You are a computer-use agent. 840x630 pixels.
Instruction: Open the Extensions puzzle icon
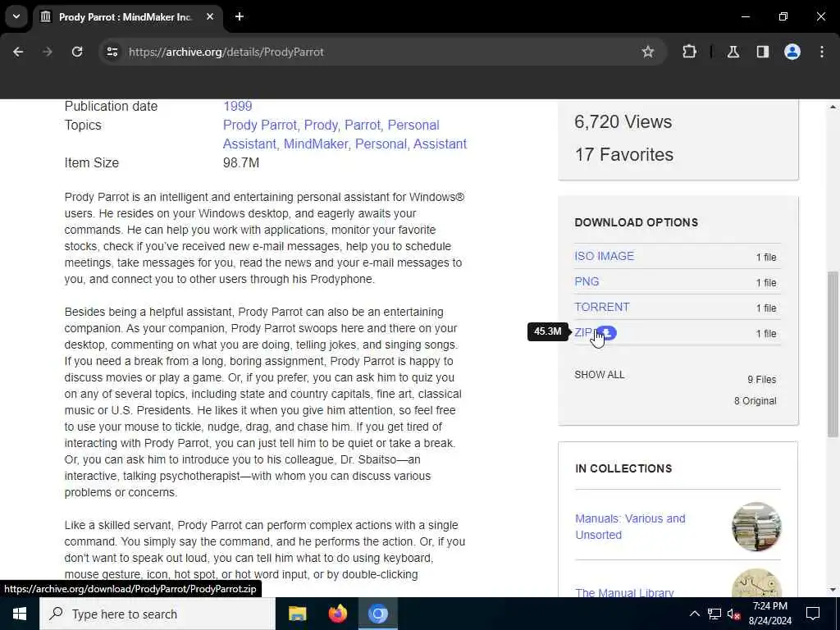[x=689, y=52]
